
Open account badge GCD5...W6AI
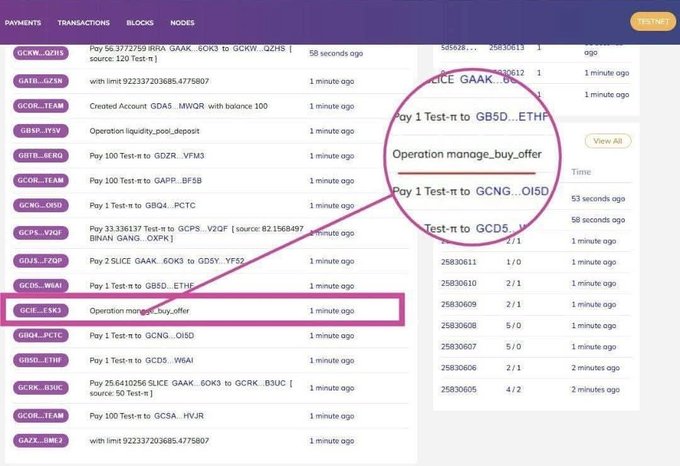[x=41, y=286]
